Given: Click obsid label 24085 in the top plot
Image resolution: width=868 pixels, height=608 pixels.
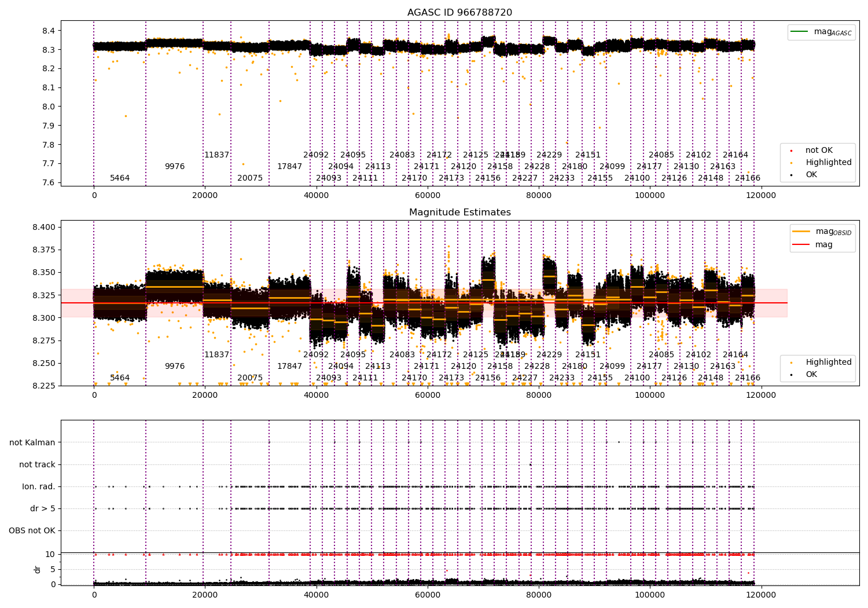Looking at the screenshot, I should (x=661, y=155).
